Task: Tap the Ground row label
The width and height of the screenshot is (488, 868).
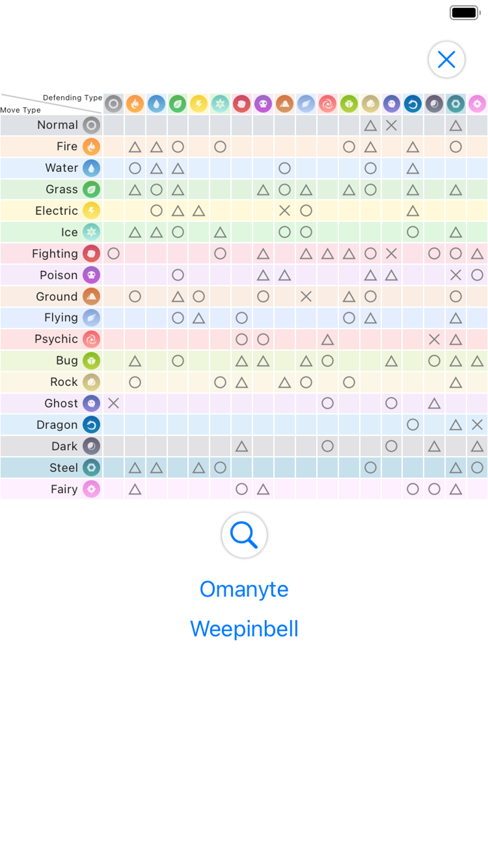Action: pyautogui.click(x=57, y=297)
